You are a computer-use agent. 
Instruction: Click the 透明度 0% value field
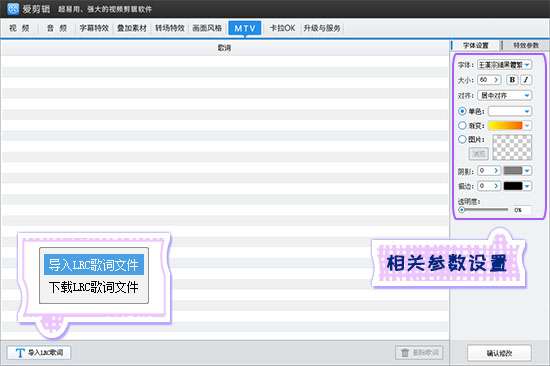[521, 210]
